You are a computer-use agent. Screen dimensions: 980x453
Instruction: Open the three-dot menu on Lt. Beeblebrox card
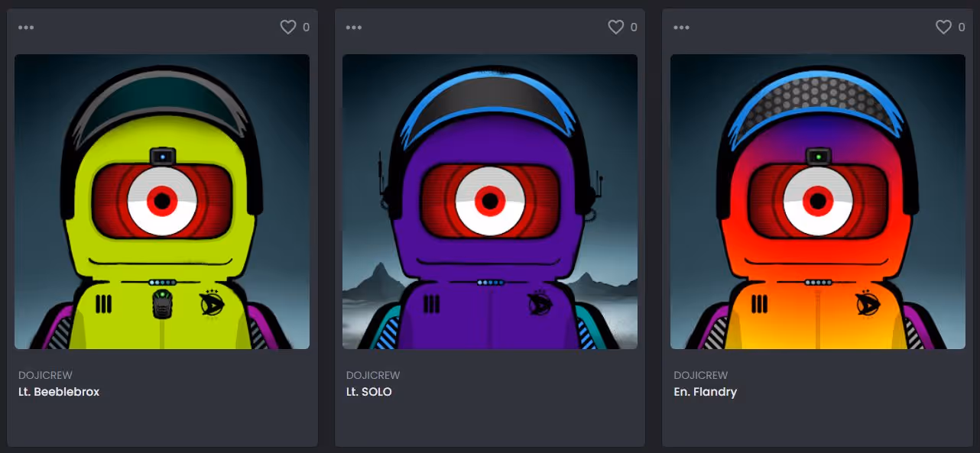tap(26, 28)
